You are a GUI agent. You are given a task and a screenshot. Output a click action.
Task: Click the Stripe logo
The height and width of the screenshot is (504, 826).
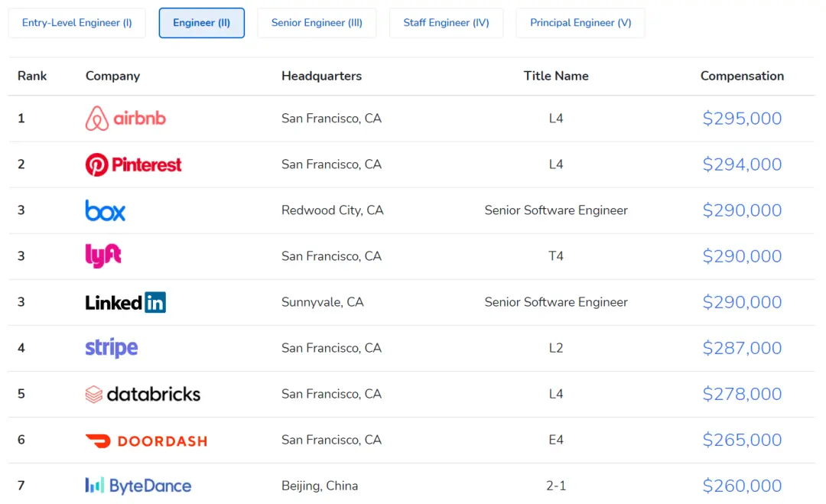tap(112, 348)
